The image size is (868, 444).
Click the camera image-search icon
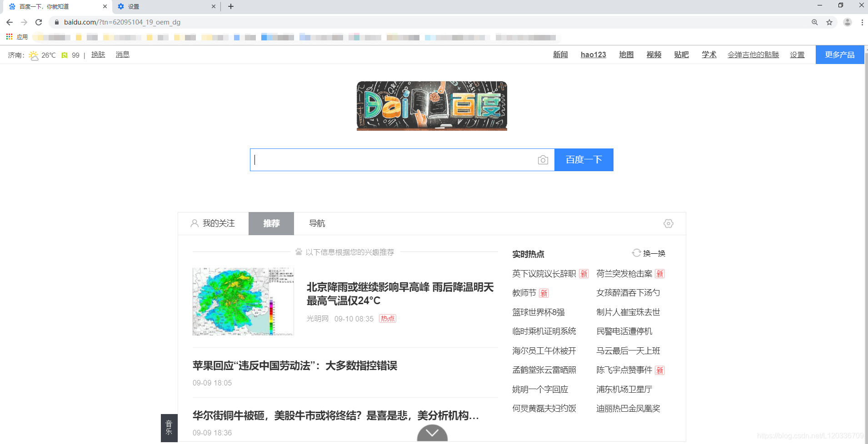(x=543, y=160)
